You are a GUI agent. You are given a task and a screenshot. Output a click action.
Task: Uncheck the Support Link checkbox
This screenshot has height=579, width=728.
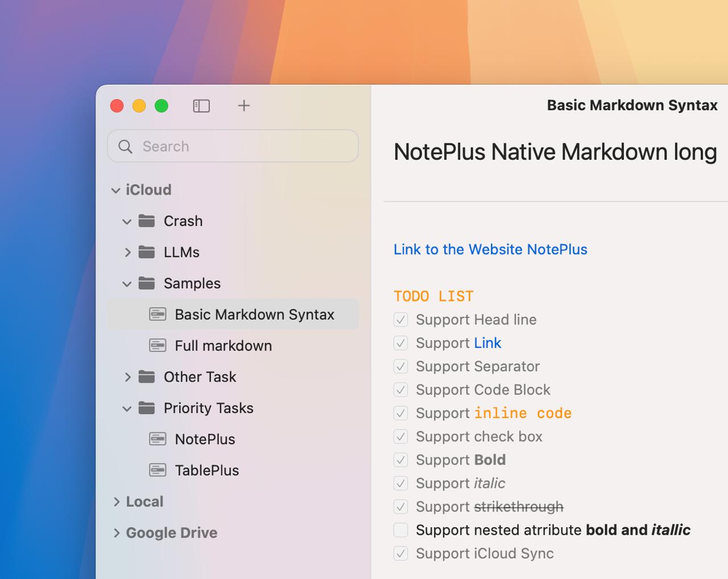click(401, 343)
